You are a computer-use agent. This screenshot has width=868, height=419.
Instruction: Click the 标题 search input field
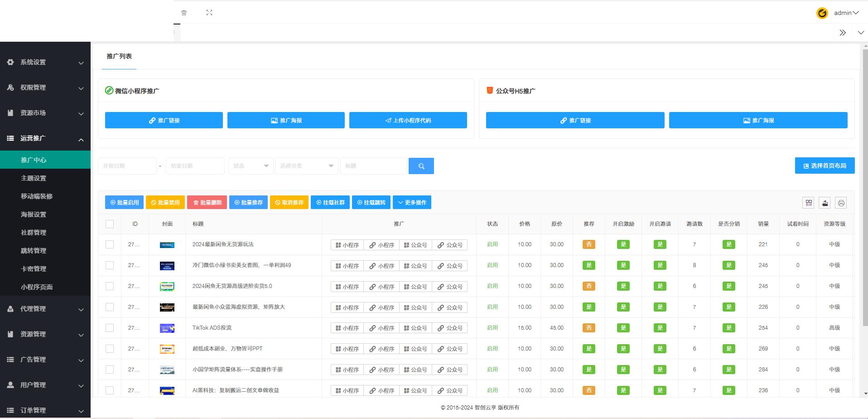tap(374, 166)
